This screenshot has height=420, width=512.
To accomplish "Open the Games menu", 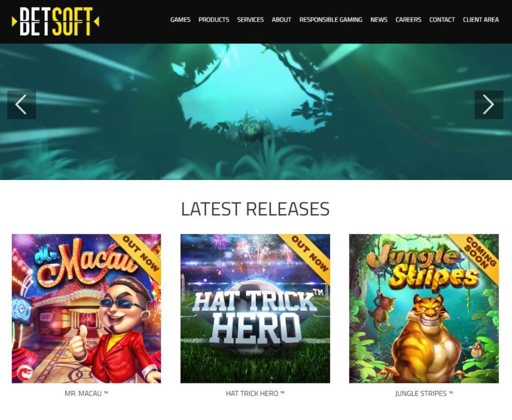I will coord(180,19).
